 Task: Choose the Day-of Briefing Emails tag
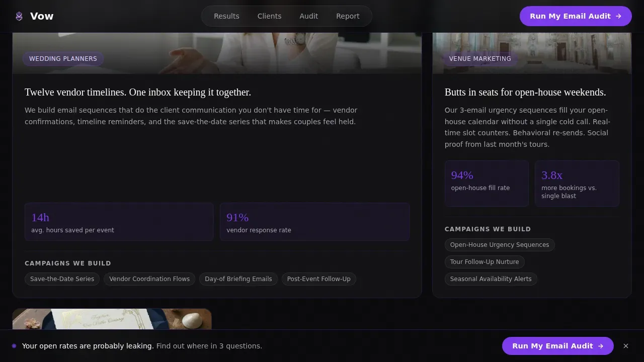coord(238,279)
